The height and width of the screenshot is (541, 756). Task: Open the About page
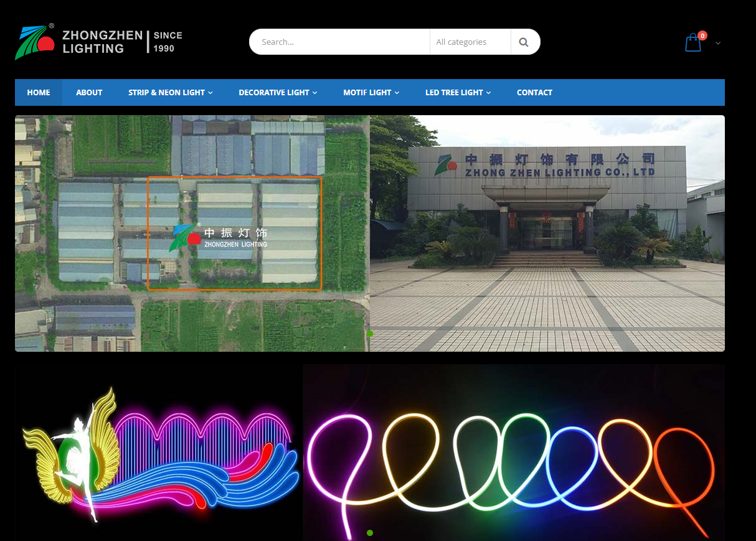tap(89, 92)
